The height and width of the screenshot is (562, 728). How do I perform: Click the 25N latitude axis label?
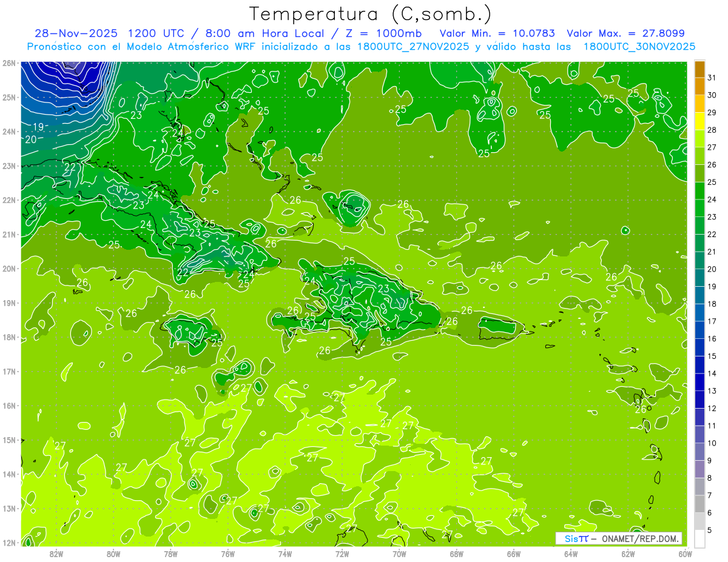(8, 97)
